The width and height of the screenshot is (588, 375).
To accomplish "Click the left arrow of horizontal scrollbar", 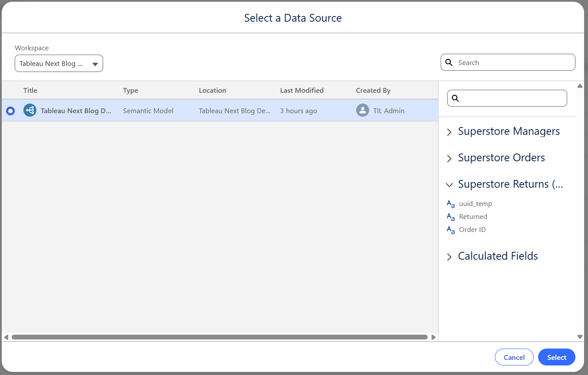I will [6, 337].
